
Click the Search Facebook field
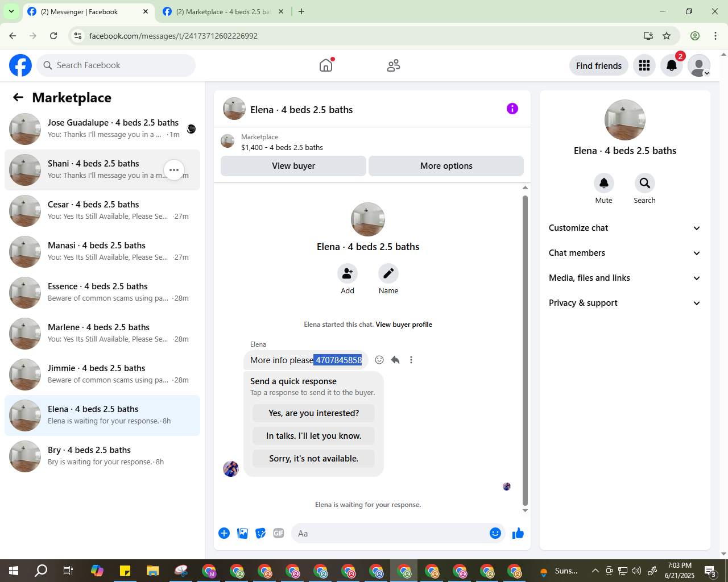pos(116,65)
